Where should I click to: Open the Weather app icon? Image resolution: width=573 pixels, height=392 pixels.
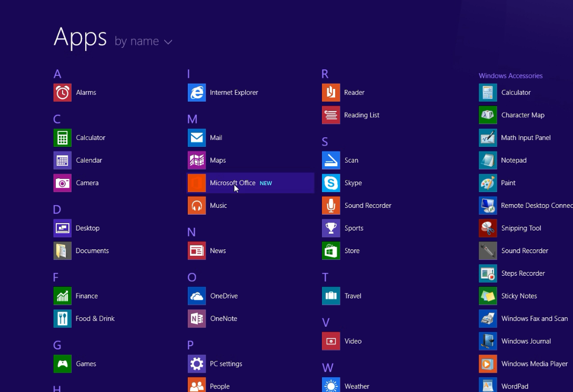click(331, 385)
